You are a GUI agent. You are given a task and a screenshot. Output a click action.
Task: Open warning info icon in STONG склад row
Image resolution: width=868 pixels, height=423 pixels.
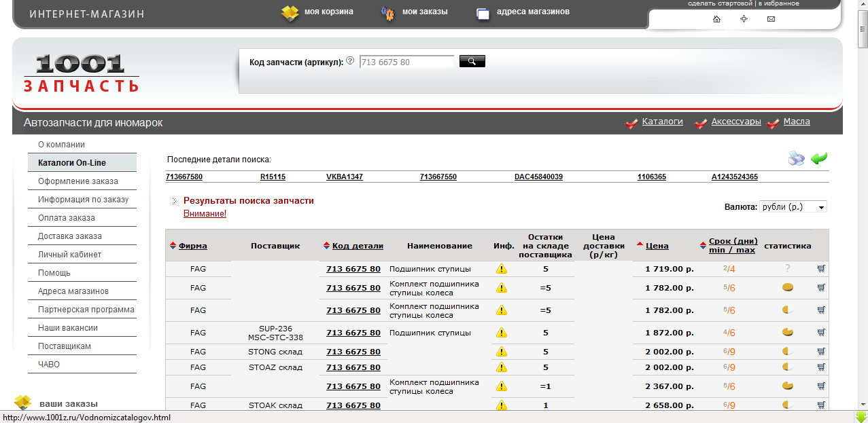(x=502, y=352)
